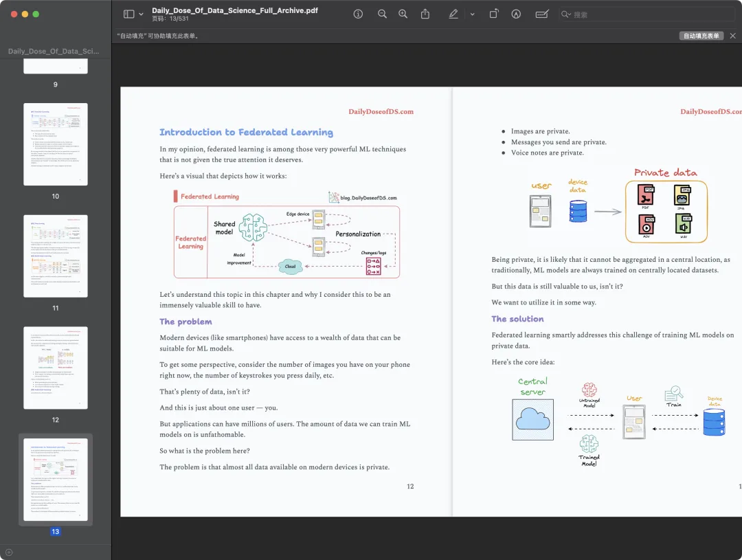This screenshot has width=742, height=560.
Task: Rotate the current page
Action: [x=493, y=14]
